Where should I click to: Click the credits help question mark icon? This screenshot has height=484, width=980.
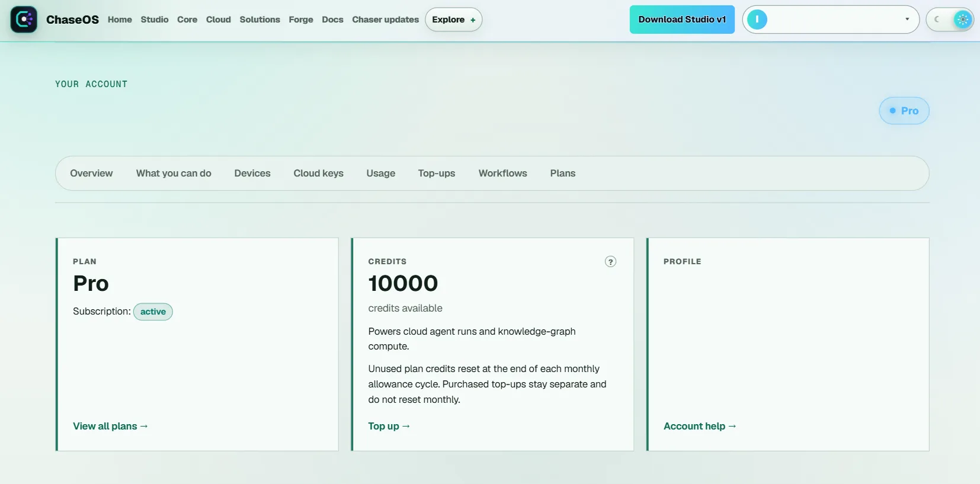610,262
